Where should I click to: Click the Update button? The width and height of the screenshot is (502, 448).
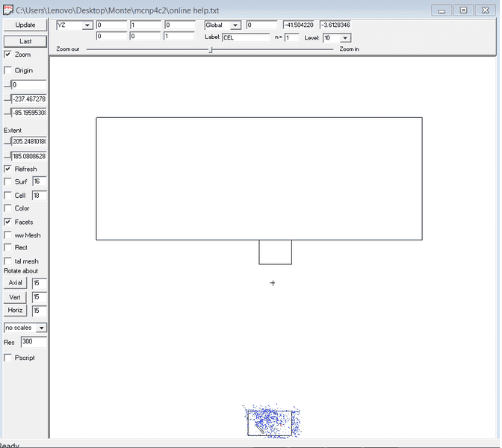25,25
